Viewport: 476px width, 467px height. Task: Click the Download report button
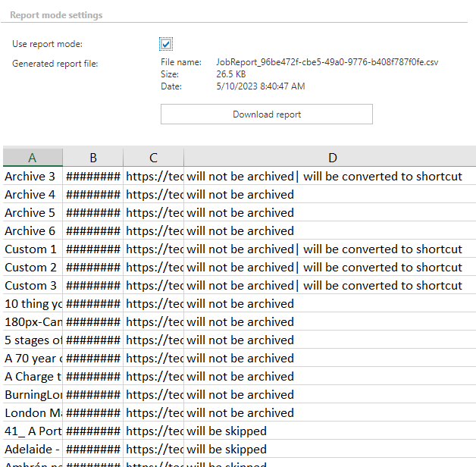(266, 114)
